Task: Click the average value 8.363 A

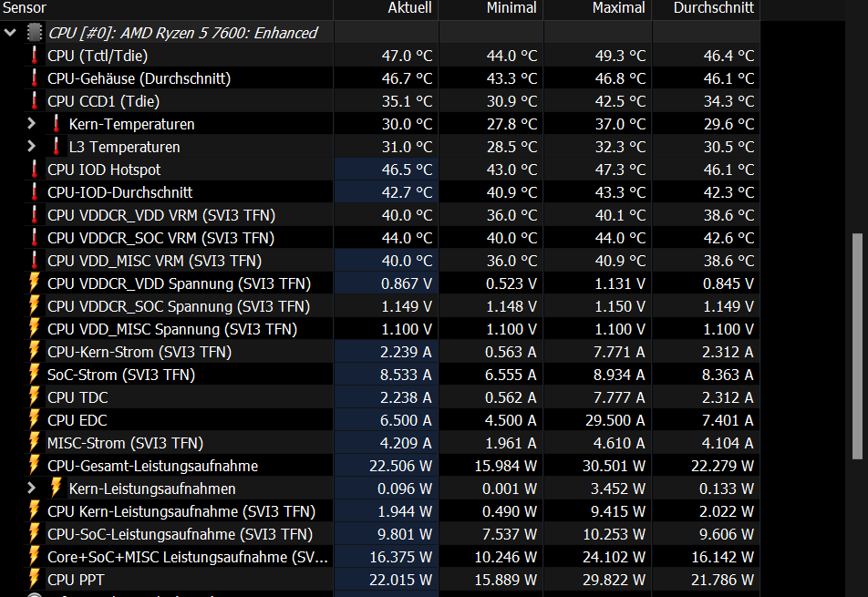Action: (728, 376)
